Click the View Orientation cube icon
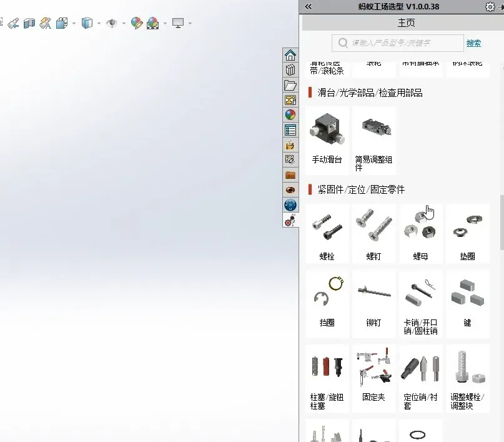The image size is (504, 442). pos(62,23)
